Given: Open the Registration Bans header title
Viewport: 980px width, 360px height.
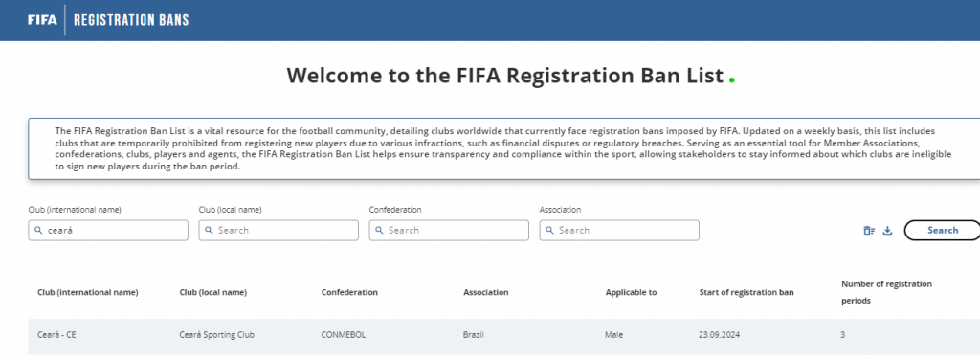Looking at the screenshot, I should [131, 20].
